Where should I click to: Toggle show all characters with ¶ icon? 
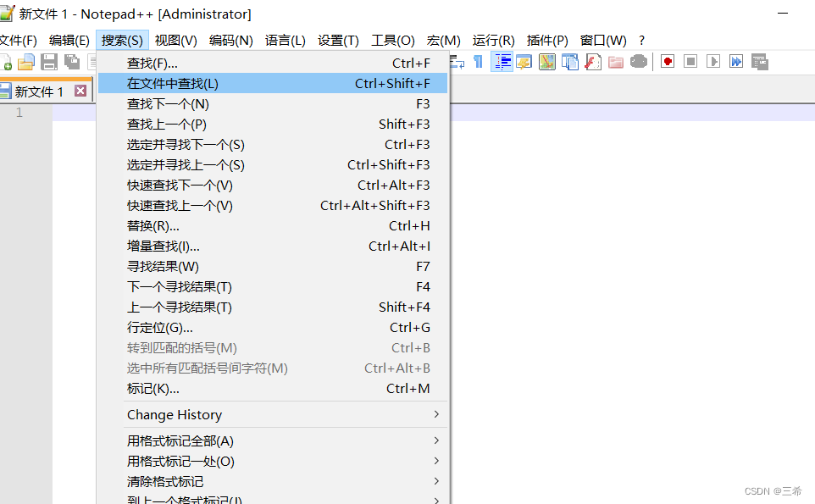coord(479,61)
